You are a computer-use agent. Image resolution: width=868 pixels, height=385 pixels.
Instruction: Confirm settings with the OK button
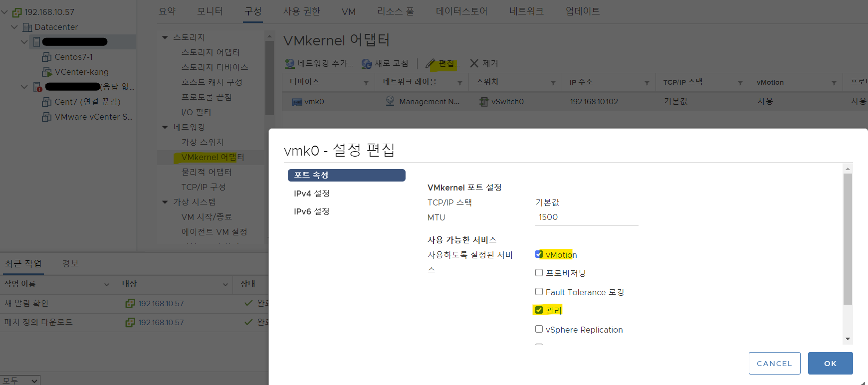tap(830, 363)
